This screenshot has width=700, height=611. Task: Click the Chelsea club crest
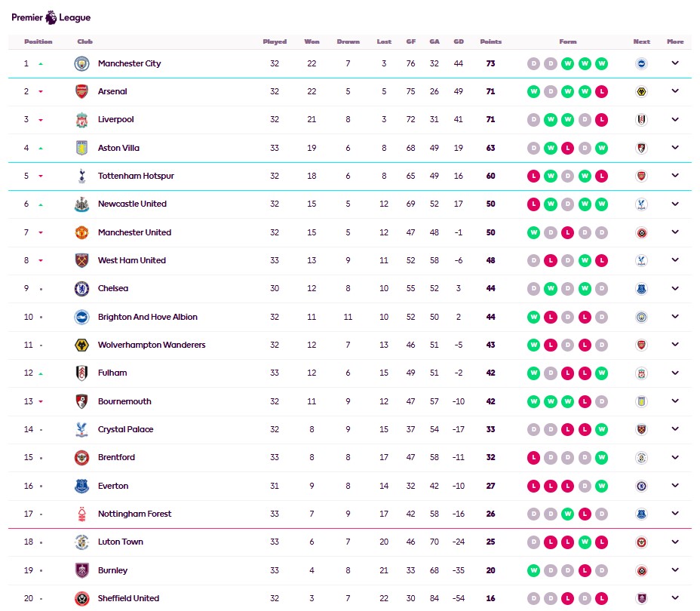pyautogui.click(x=81, y=288)
